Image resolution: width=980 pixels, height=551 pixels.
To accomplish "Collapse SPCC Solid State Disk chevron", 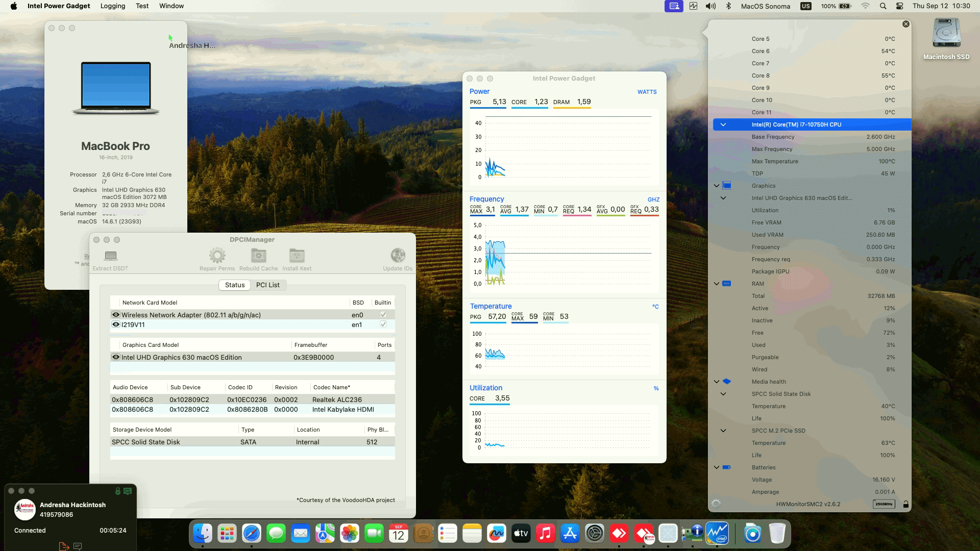I will 723,394.
